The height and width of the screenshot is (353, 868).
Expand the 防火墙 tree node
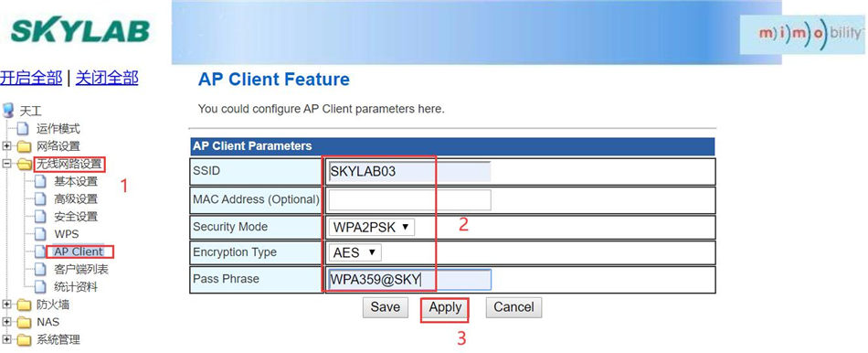(6, 305)
